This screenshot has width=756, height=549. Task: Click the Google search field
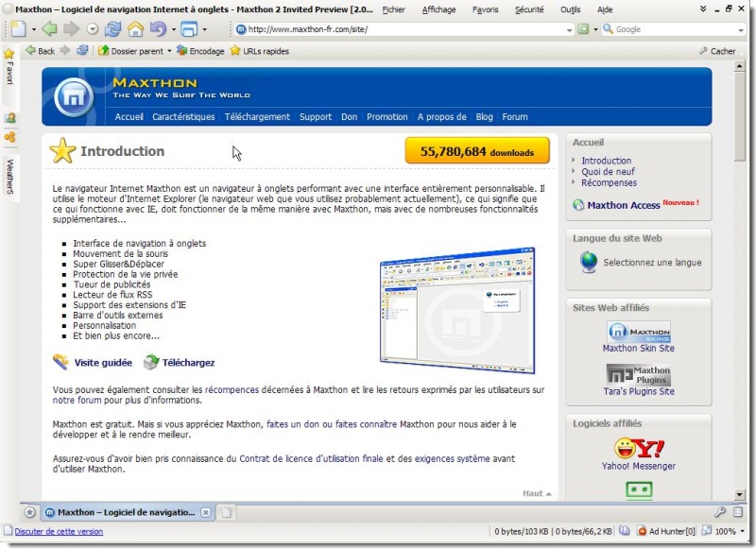point(675,29)
